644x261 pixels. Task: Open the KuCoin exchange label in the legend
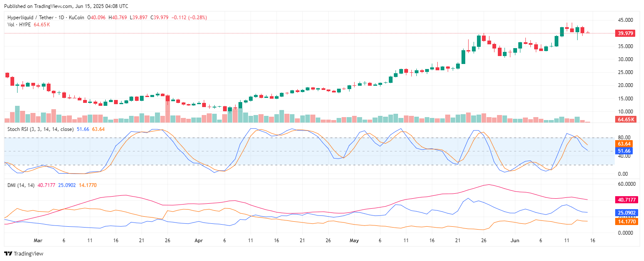[x=77, y=18]
